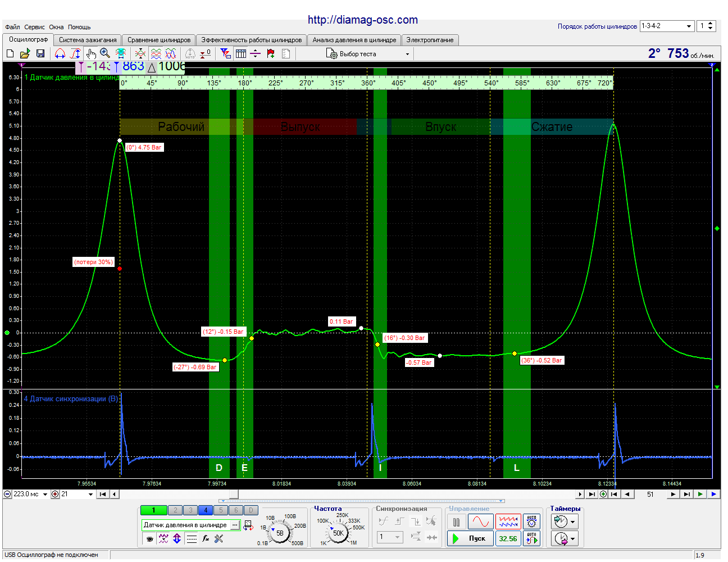Switch to Система зажигания tab
728x562 pixels.
coord(88,40)
